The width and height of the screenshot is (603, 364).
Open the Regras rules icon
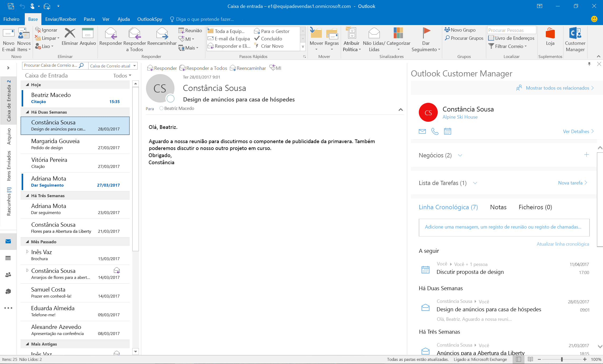pos(332,34)
